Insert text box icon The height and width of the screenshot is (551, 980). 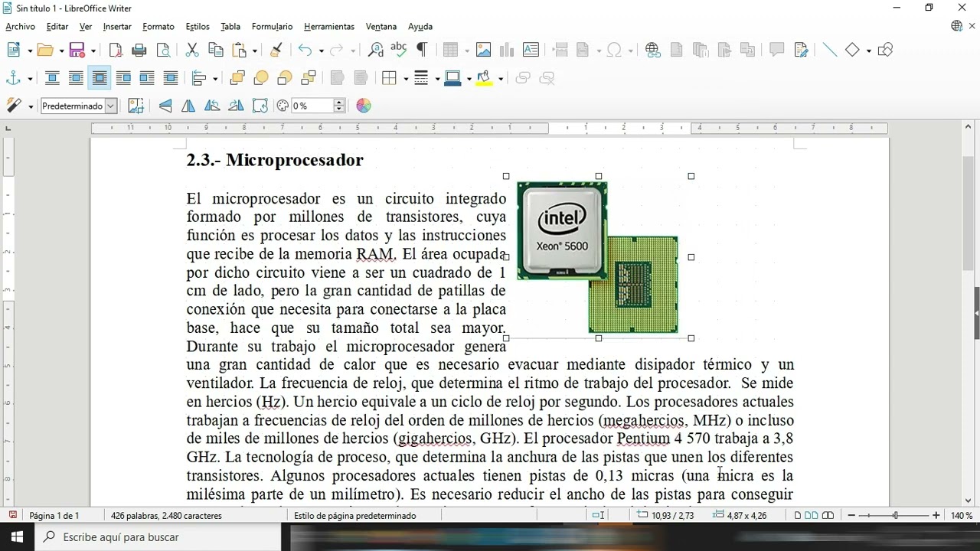[531, 50]
